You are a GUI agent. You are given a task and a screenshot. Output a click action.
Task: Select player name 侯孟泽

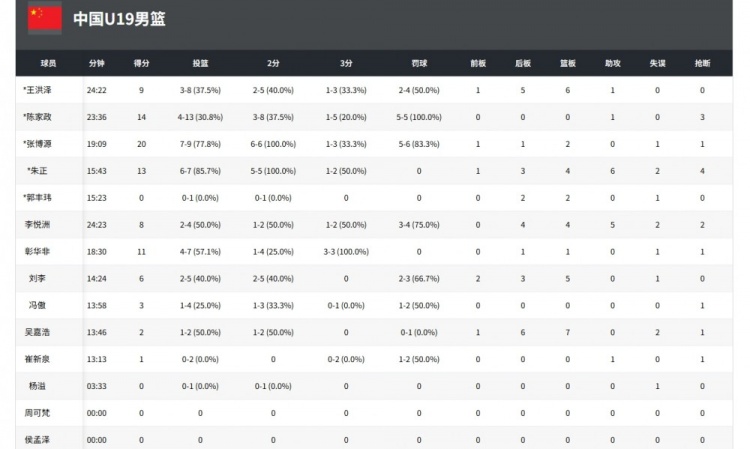pos(37,440)
